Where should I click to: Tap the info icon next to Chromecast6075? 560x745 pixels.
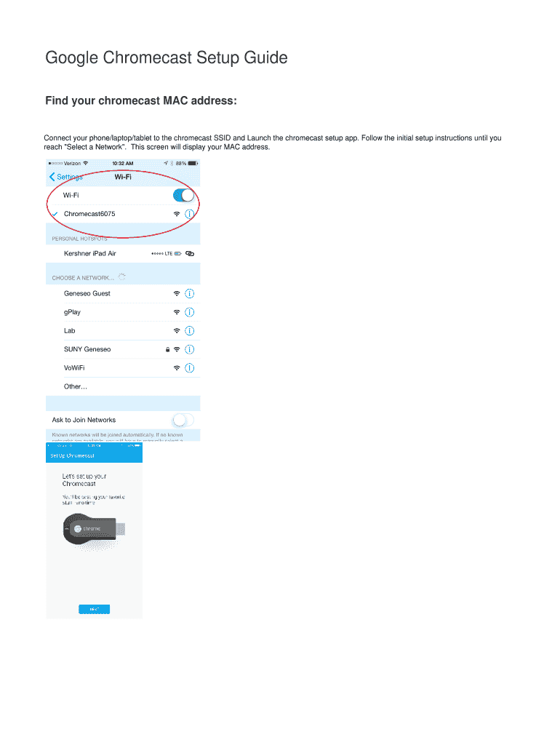click(x=189, y=214)
